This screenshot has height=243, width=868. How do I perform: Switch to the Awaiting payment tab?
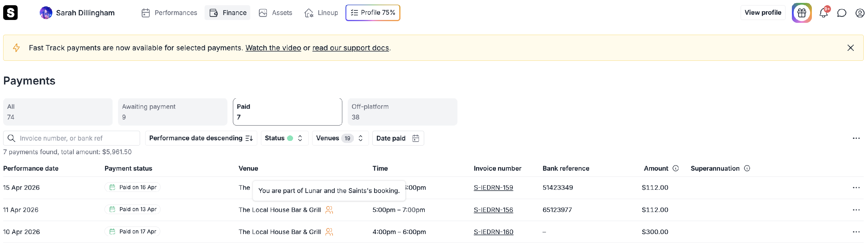click(x=172, y=112)
